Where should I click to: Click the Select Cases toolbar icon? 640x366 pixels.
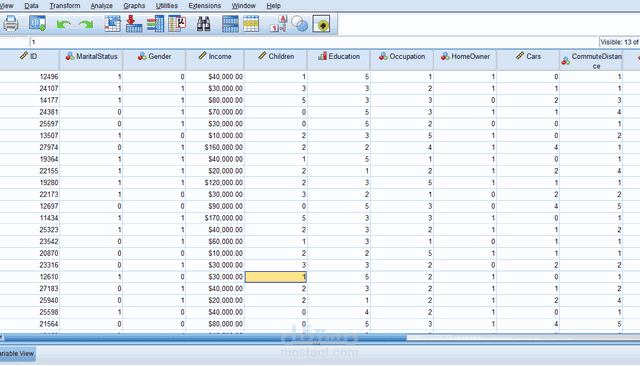(251, 24)
